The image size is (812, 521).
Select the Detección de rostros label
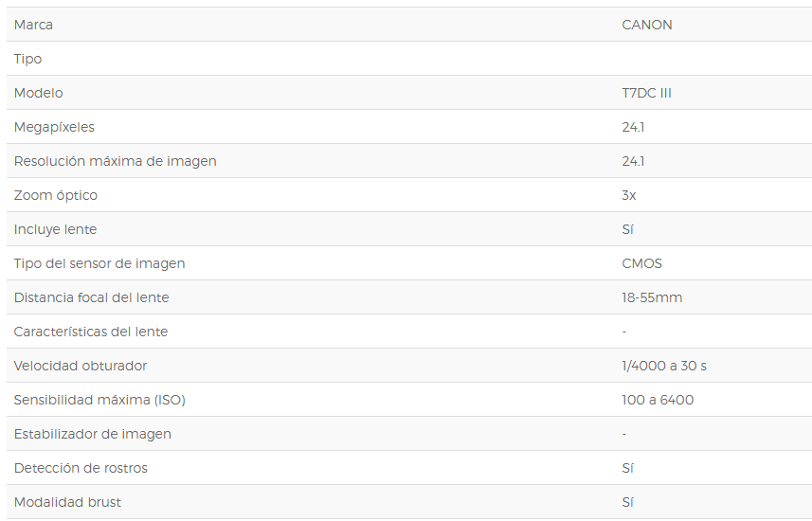(81, 468)
